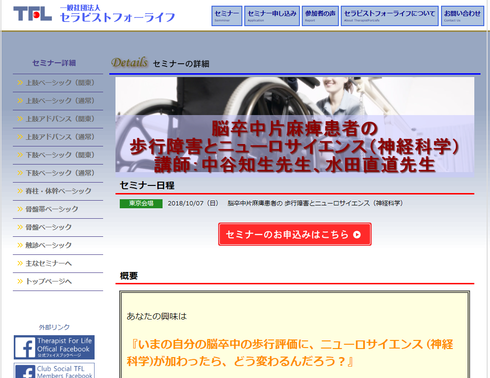Open 下肢ベーシック（関東）sidebar link
Viewport: 490px width, 378px height.
[58, 155]
